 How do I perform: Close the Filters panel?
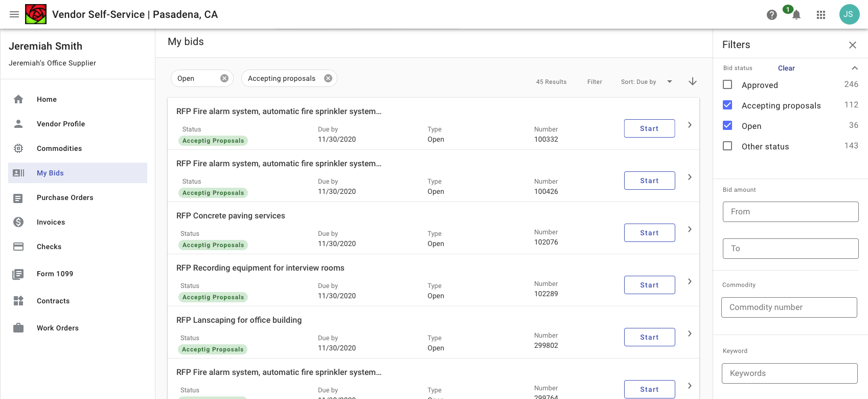click(x=853, y=45)
